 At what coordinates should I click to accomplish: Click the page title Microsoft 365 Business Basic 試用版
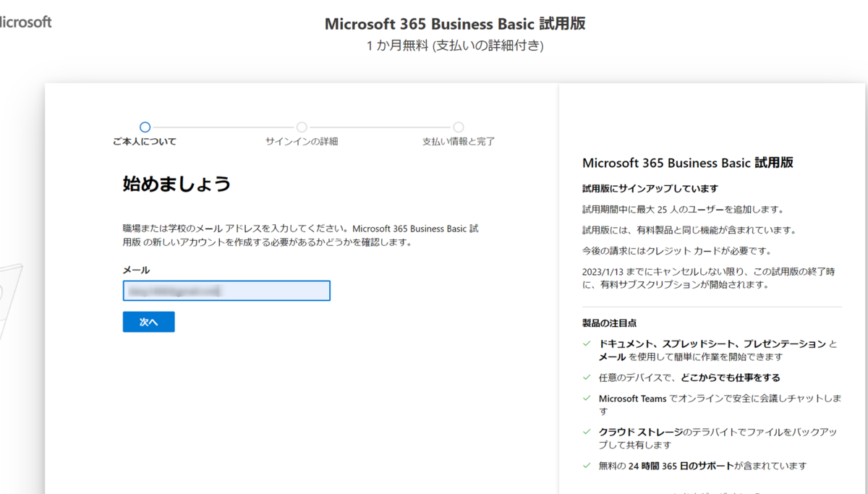coord(455,24)
